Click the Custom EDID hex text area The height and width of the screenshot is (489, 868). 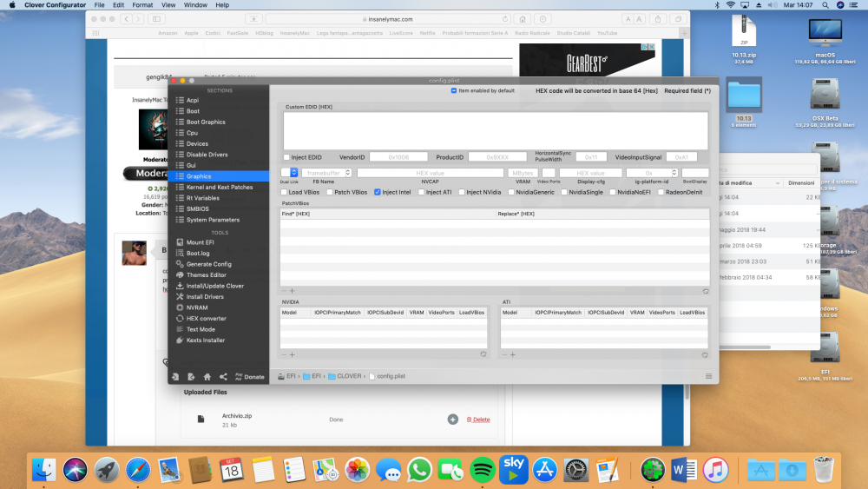(x=496, y=130)
